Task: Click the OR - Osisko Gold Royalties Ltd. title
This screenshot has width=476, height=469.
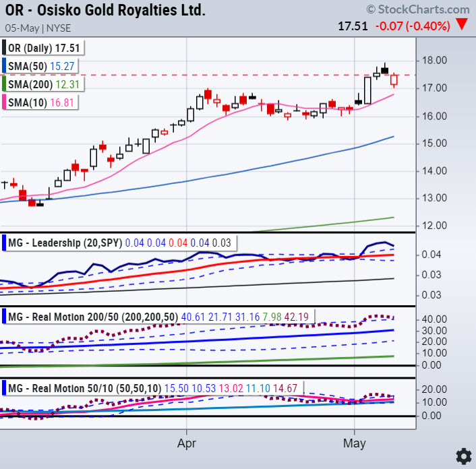Action: 105,10
